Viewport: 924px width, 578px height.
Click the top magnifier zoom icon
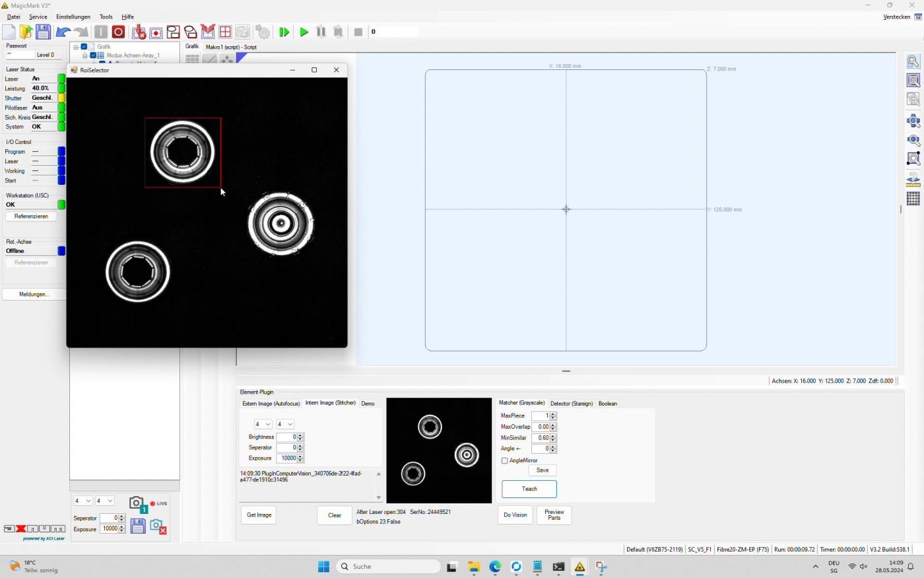click(x=913, y=61)
